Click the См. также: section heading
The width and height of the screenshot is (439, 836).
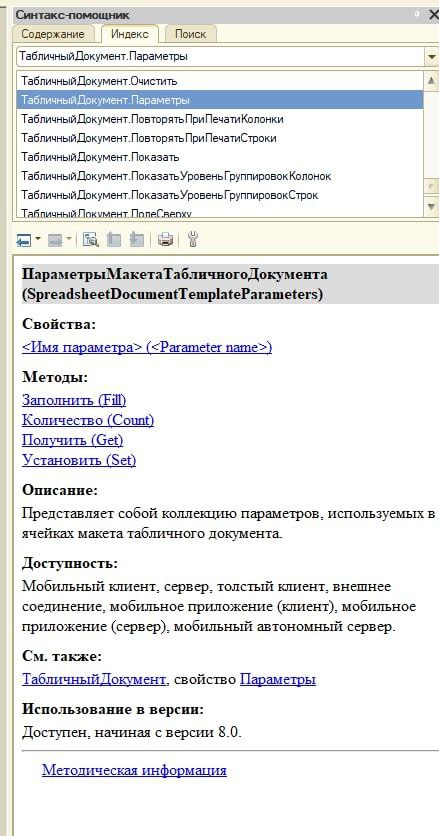pos(62,656)
